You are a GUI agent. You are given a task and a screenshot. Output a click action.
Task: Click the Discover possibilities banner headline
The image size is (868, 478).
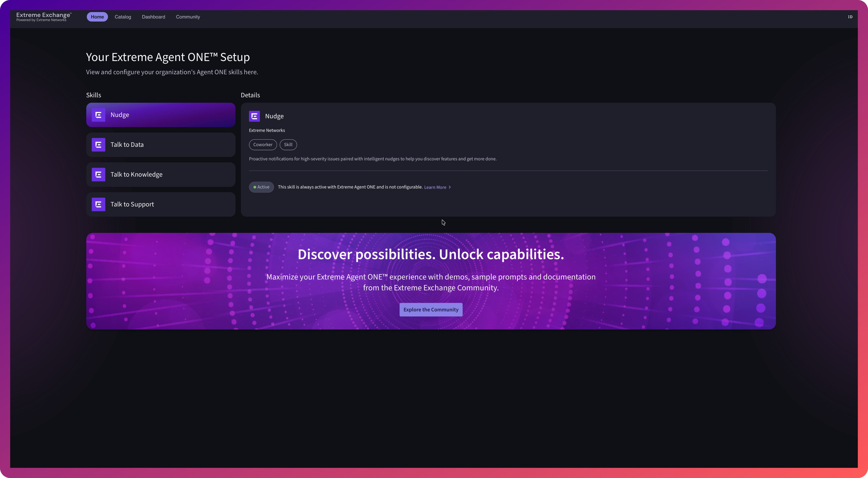(431, 254)
